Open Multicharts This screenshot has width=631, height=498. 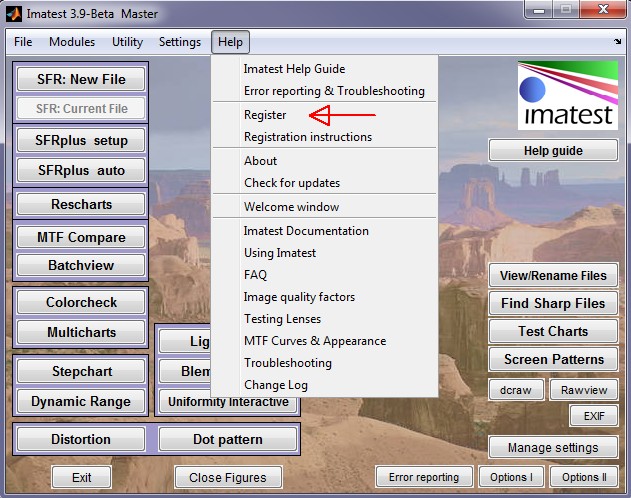81,332
